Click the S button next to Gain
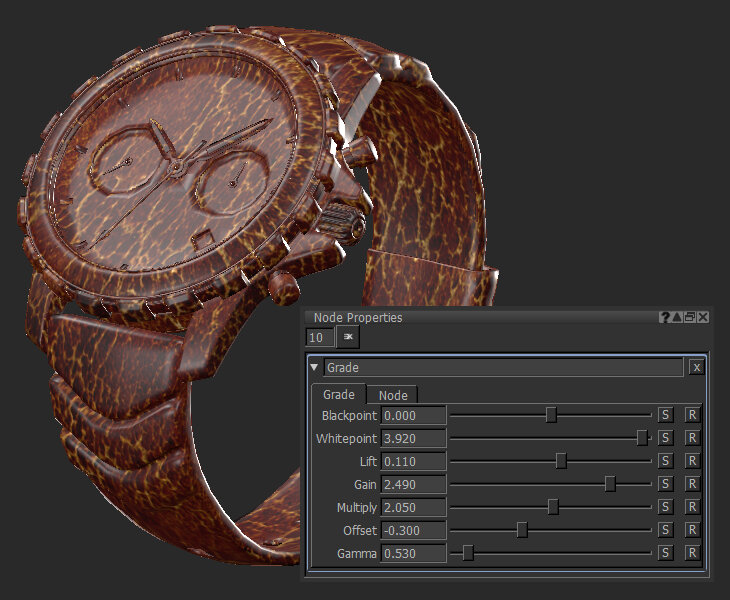730x600 pixels. 666,484
